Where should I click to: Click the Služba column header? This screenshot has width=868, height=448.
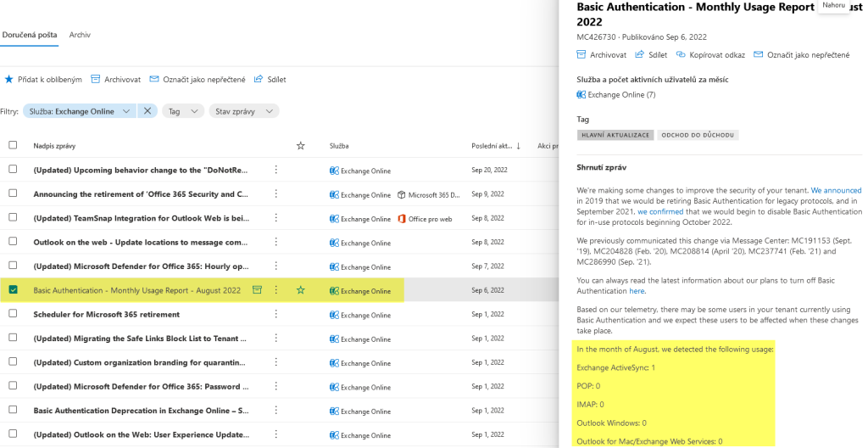(x=339, y=146)
